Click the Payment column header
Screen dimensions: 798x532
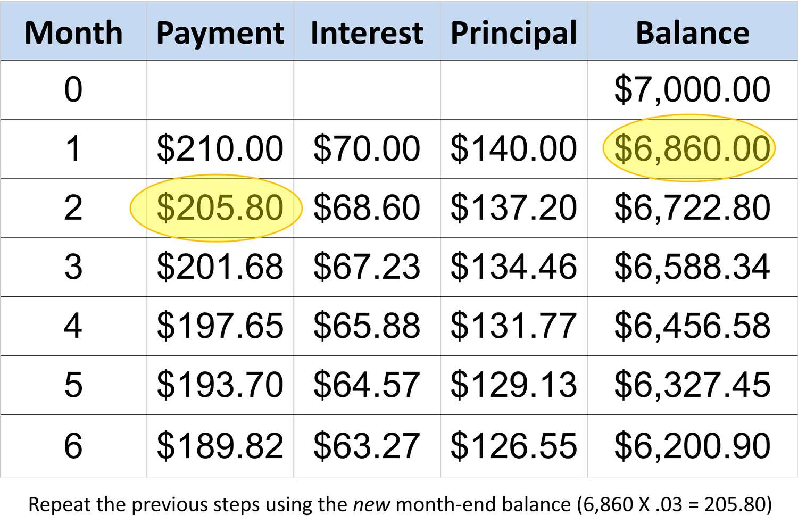220,33
